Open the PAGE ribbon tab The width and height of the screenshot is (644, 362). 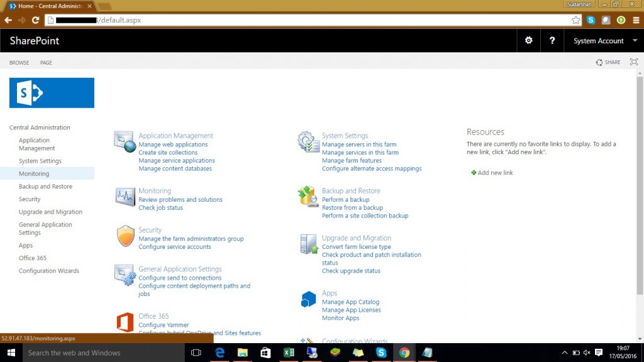(x=46, y=63)
